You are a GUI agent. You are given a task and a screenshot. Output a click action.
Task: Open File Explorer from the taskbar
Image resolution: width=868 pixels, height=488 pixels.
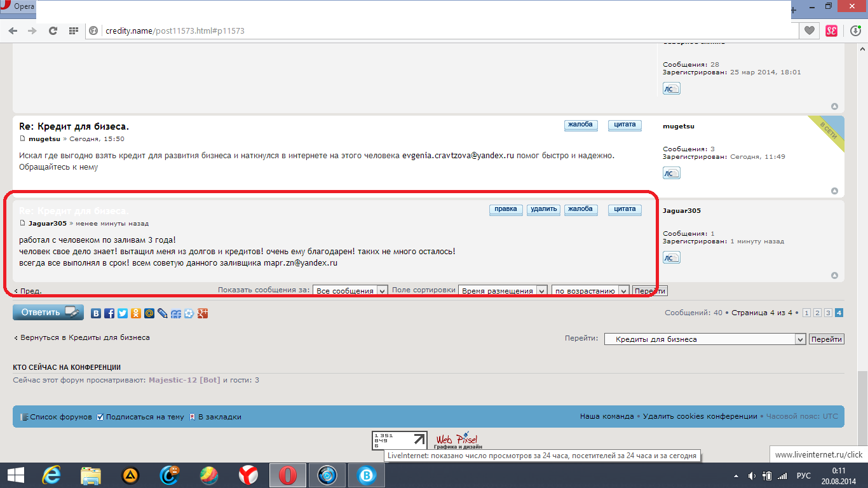click(91, 475)
